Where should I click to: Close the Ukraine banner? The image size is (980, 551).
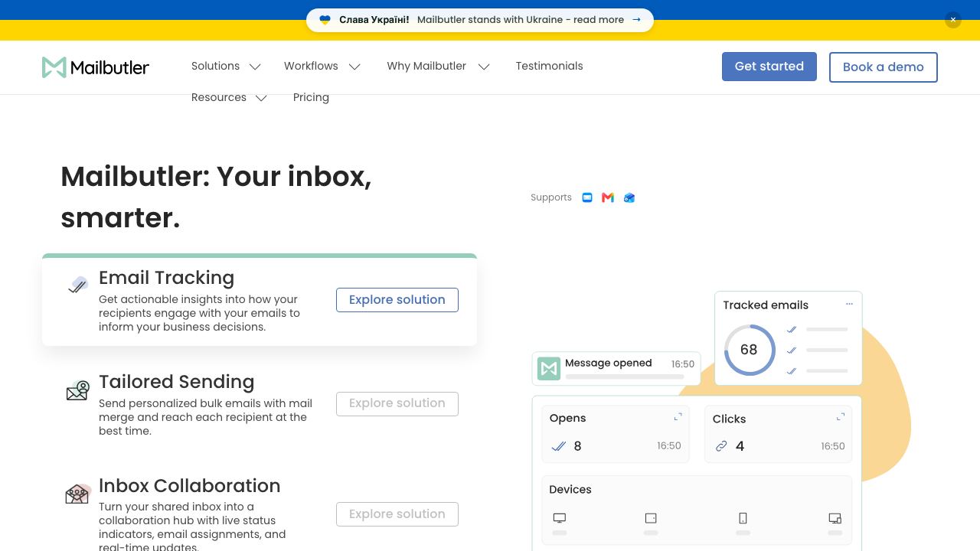(x=953, y=20)
